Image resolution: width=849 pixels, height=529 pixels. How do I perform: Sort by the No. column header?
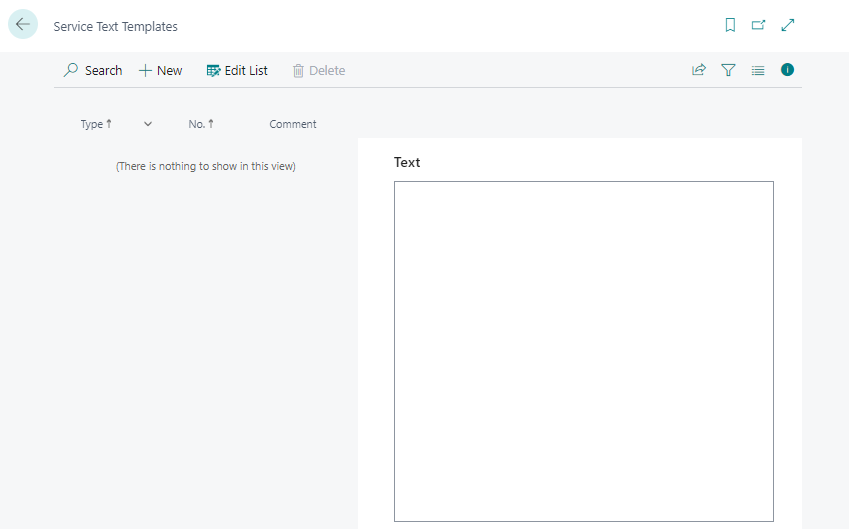(x=201, y=124)
